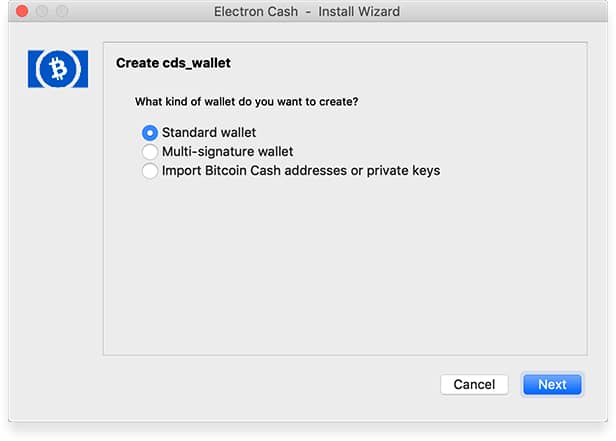The width and height of the screenshot is (616, 441).
Task: Choose the Multi-signature wallet radio button
Action: click(x=150, y=152)
